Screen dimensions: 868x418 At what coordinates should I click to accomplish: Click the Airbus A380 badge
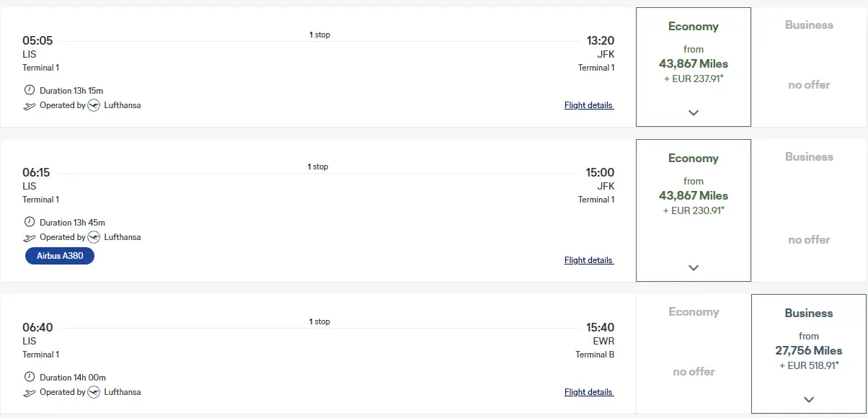coord(60,256)
